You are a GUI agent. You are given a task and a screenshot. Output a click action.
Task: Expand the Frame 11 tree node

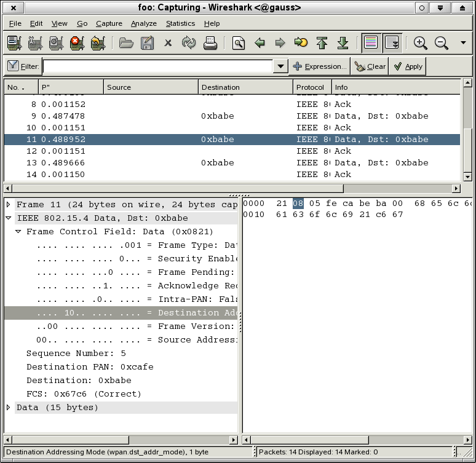click(9, 205)
